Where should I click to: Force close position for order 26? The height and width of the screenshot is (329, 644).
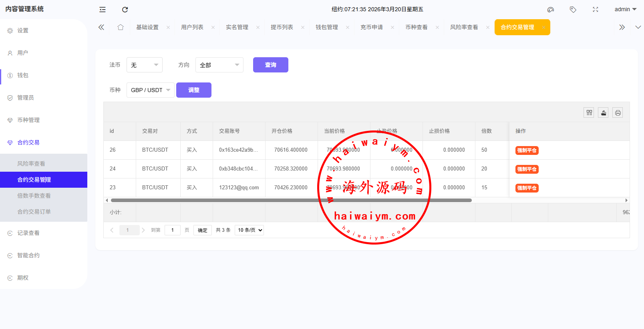coord(527,150)
